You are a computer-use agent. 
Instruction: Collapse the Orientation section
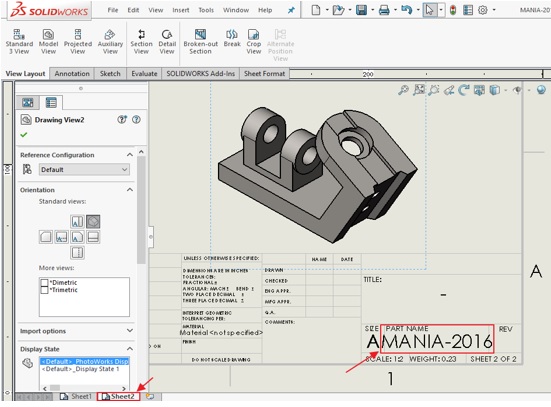click(x=130, y=190)
